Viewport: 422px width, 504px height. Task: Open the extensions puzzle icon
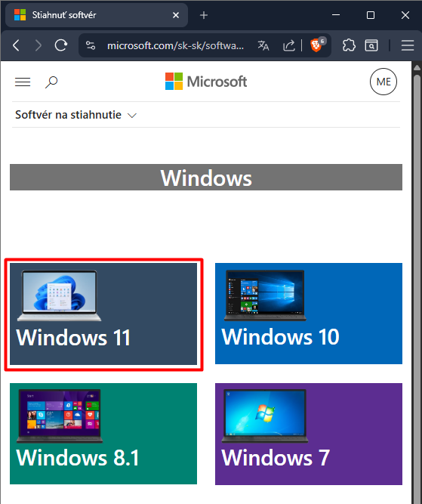[349, 45]
